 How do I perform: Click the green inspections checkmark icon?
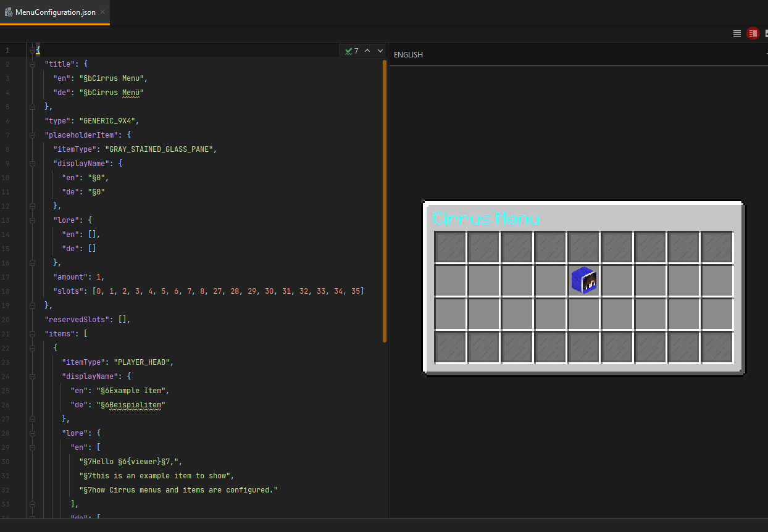point(349,51)
